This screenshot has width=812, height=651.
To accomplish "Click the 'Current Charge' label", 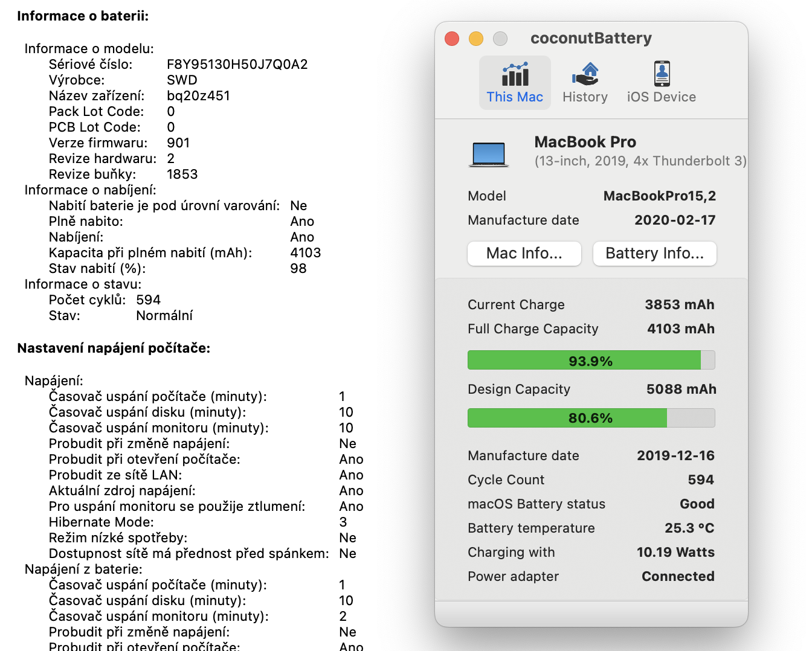I will pyautogui.click(x=516, y=305).
